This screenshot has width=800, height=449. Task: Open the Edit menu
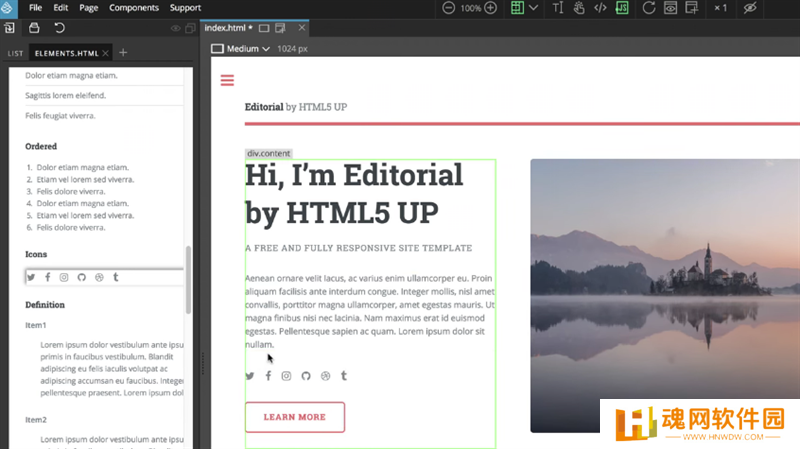point(61,8)
